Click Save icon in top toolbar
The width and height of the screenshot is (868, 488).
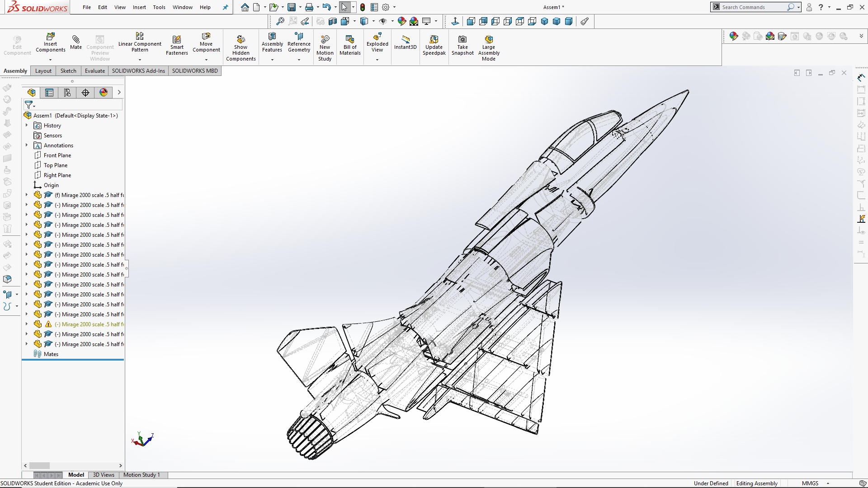292,7
